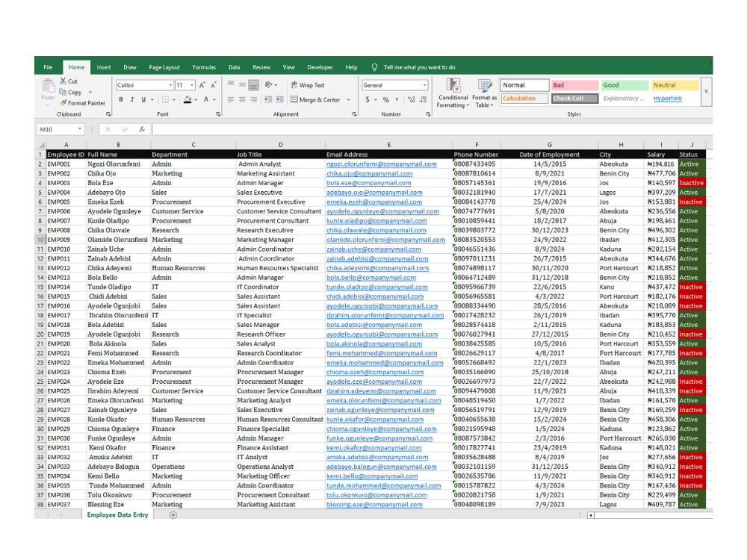
Task: Activate the Format Painter brush
Action: (x=63, y=103)
